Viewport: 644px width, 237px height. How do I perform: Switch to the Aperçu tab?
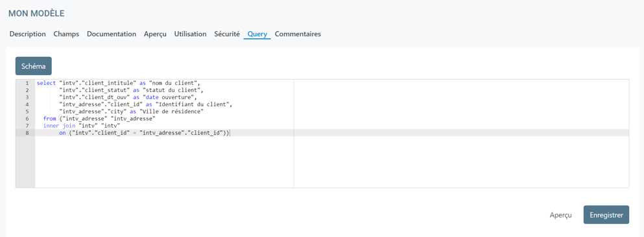point(155,34)
